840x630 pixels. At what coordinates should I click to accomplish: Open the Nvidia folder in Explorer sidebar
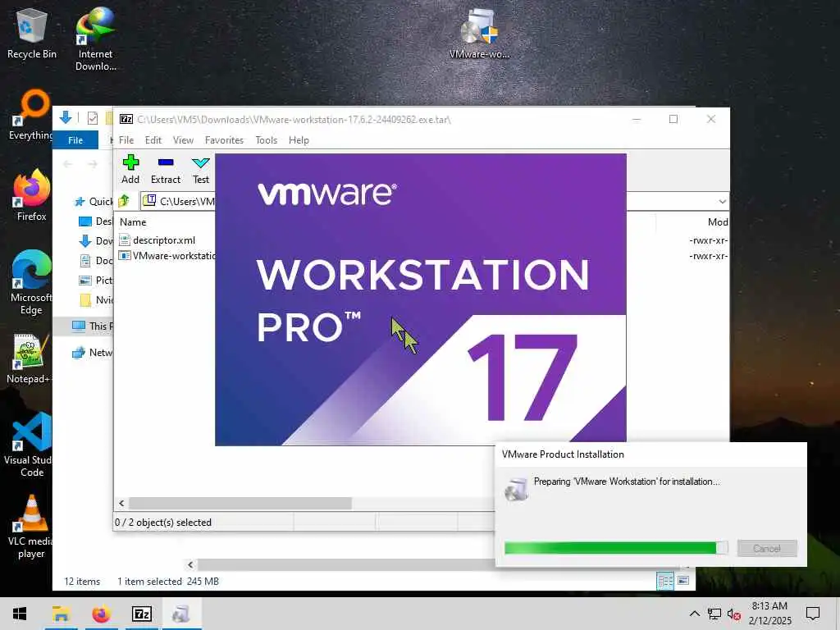coord(95,300)
